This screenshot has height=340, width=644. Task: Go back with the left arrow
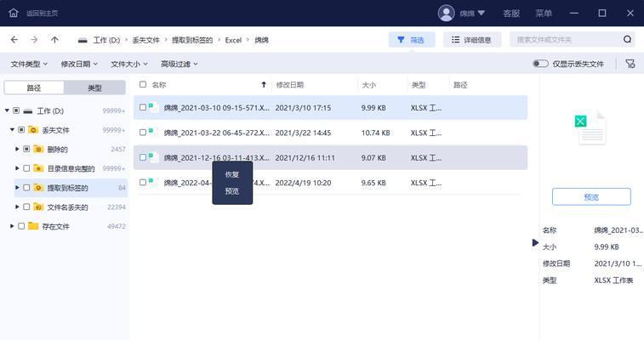[14, 40]
